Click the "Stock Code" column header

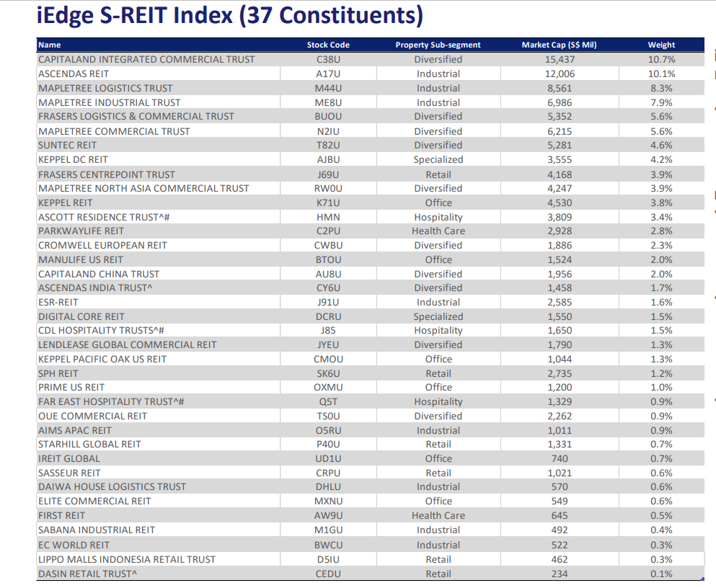(x=328, y=45)
